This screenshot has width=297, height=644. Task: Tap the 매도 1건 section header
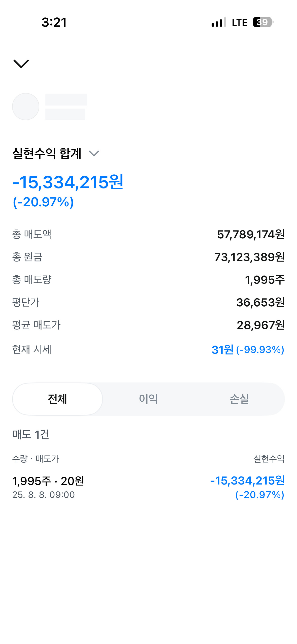pyautogui.click(x=31, y=434)
